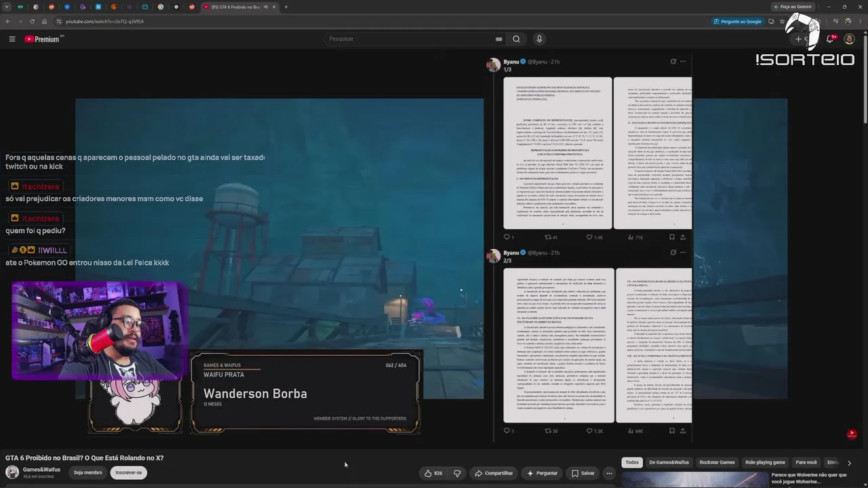Select the Para você filter chip
The image size is (868, 488).
coord(806,463)
